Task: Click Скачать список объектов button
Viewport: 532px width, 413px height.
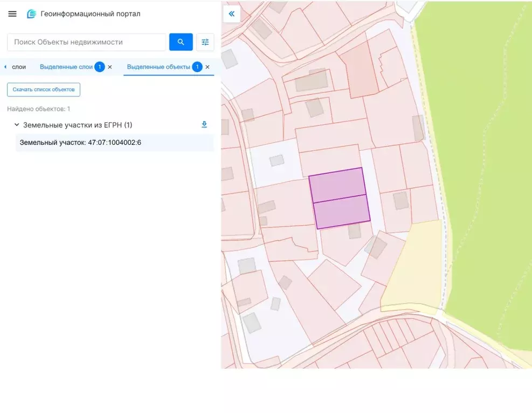Action: click(44, 89)
